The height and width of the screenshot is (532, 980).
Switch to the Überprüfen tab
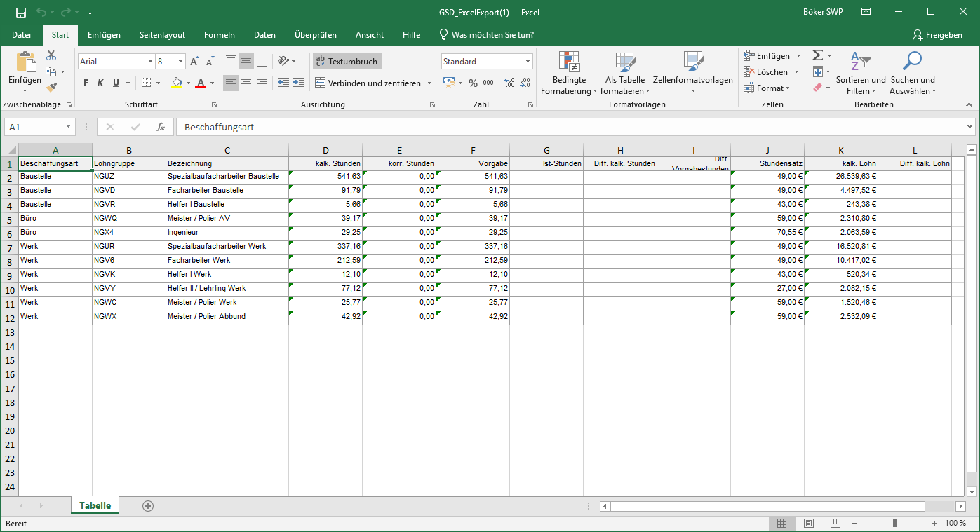pyautogui.click(x=316, y=35)
